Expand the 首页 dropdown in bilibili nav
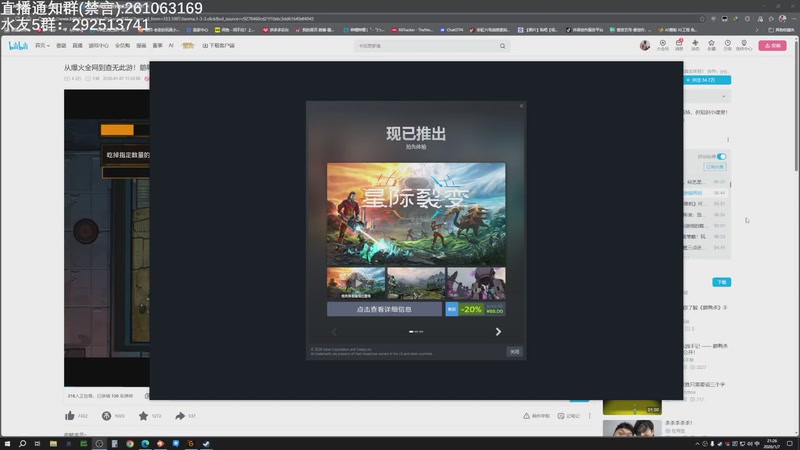 pos(42,45)
